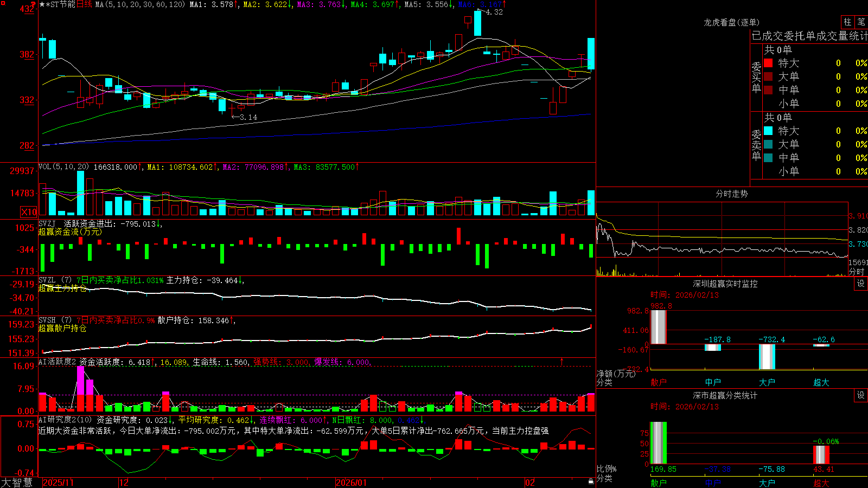Click the SVSH (7) indicator name
Viewport: 868px width, 488px height.
coord(55,320)
